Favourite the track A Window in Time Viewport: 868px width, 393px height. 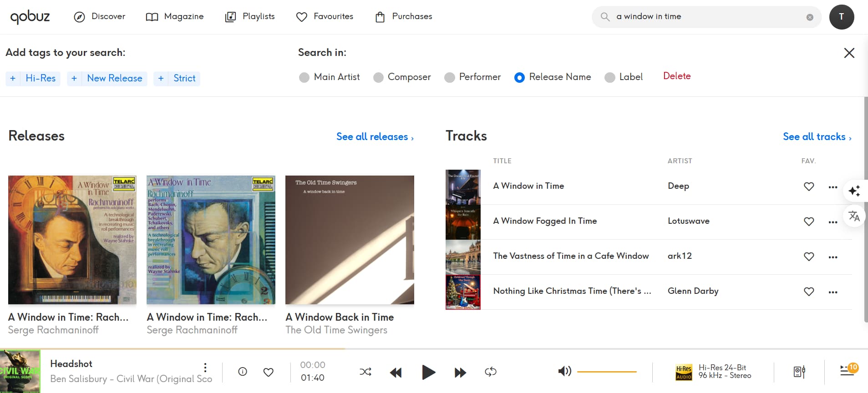point(808,186)
